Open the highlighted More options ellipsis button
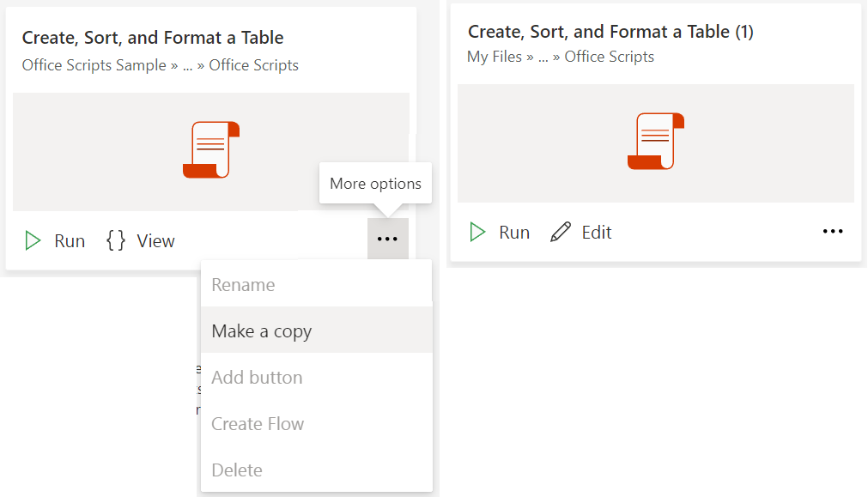Screen dimensions: 868x497 pyautogui.click(x=387, y=239)
